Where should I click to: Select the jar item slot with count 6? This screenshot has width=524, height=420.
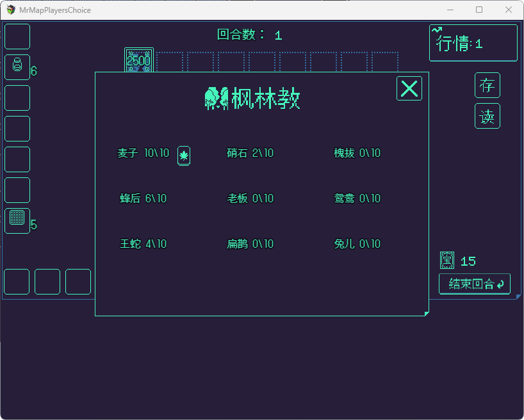point(17,67)
